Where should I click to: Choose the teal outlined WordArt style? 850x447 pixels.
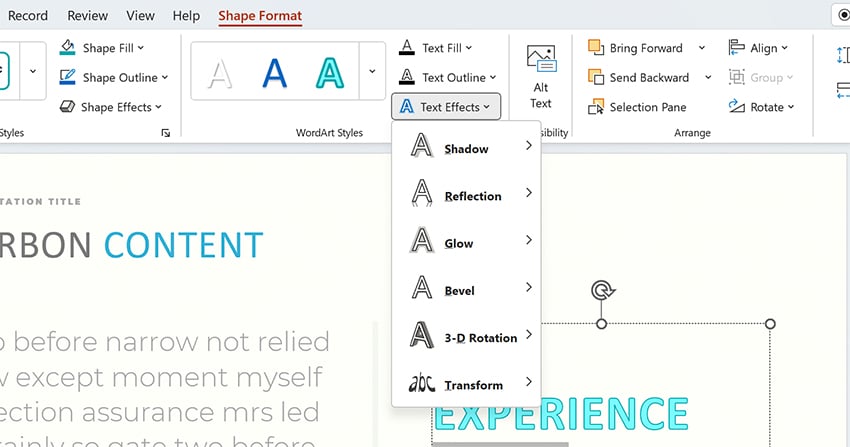[328, 73]
